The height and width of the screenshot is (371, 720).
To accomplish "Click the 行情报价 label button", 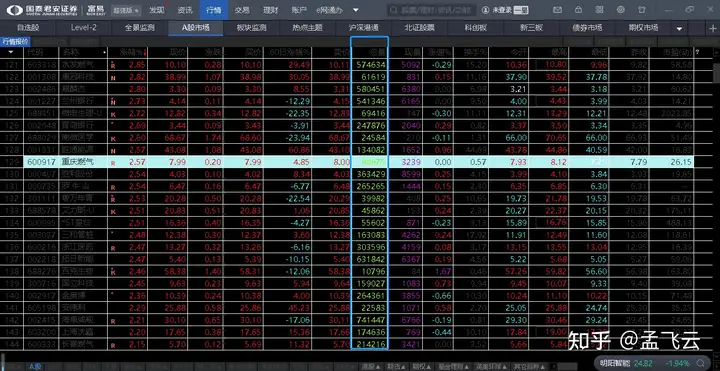I will pos(16,41).
